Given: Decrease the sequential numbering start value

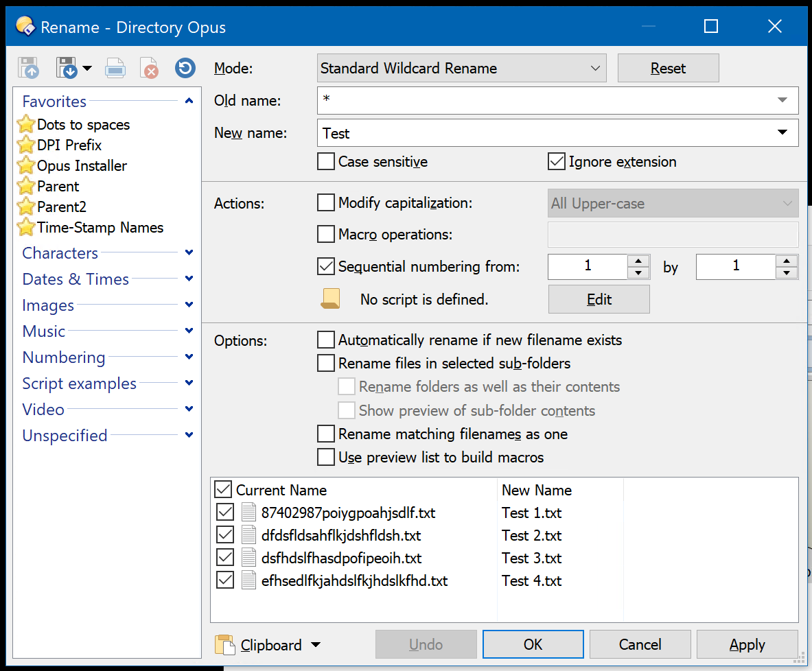Looking at the screenshot, I should [638, 273].
